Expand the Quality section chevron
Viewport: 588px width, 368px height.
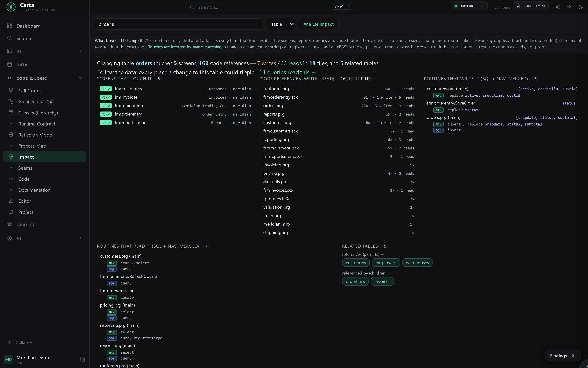coord(80,224)
